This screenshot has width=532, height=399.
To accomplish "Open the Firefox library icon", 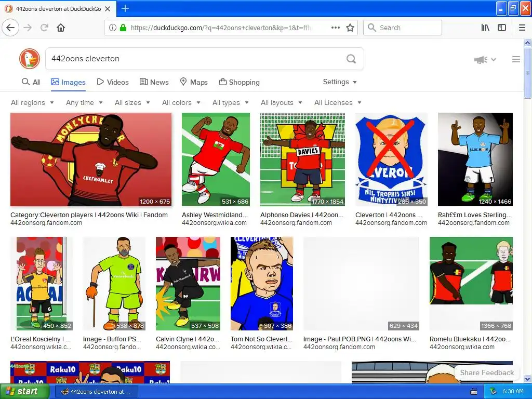I will point(485,28).
